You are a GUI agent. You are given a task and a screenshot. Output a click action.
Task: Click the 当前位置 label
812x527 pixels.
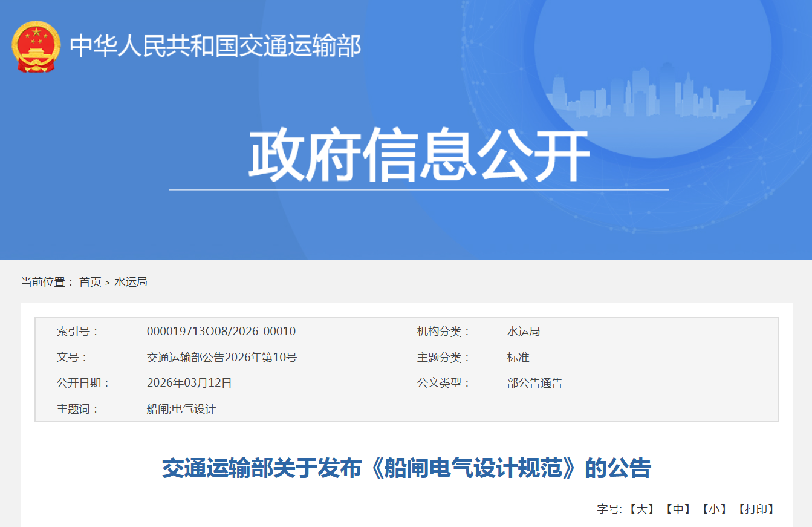tap(47, 282)
